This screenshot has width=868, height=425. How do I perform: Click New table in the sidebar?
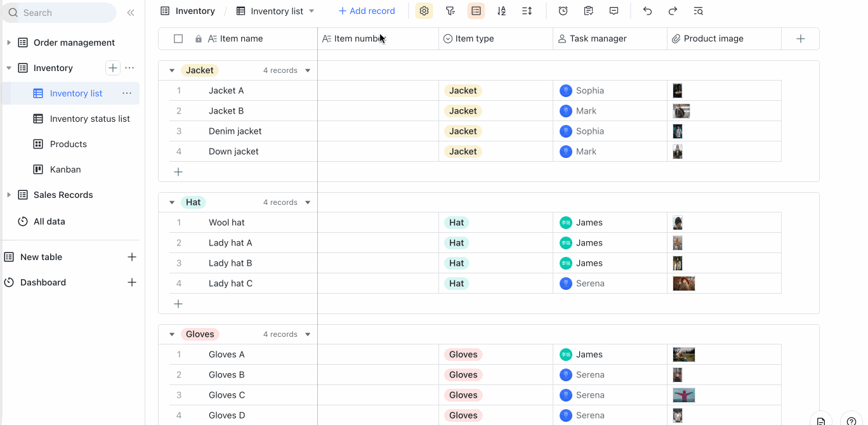click(40, 257)
